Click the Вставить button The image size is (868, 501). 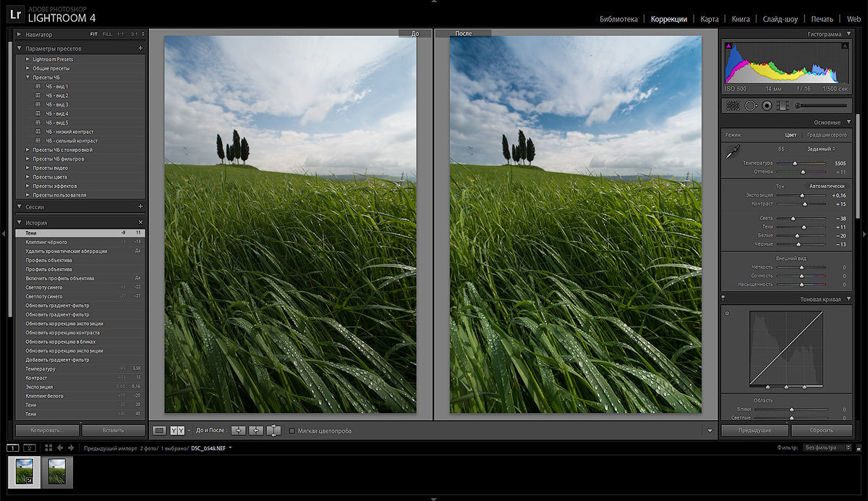(114, 430)
